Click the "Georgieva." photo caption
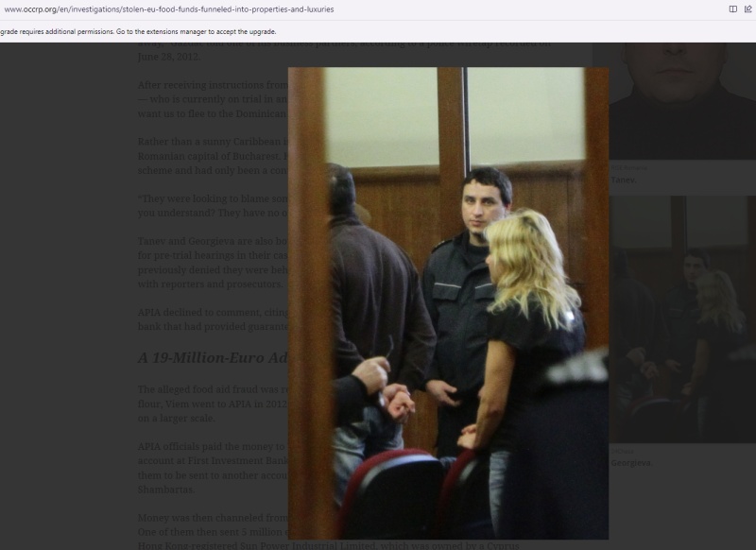This screenshot has height=550, width=756. [x=631, y=463]
